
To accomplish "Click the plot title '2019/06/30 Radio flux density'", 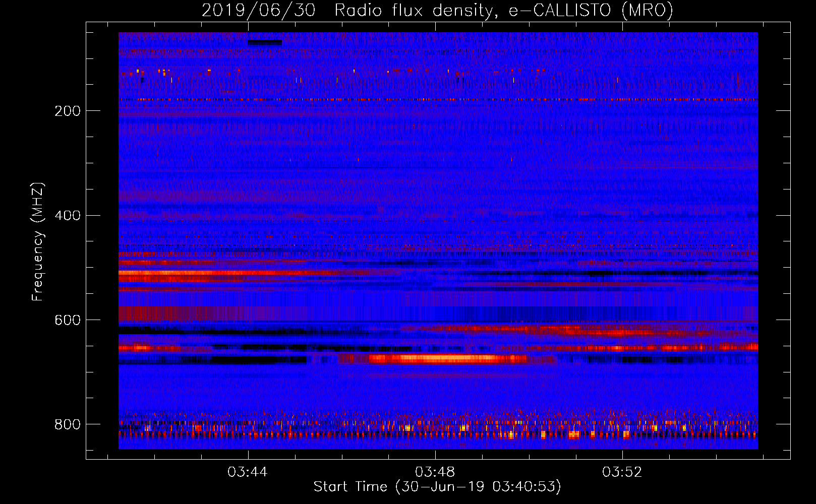I will pos(437,10).
